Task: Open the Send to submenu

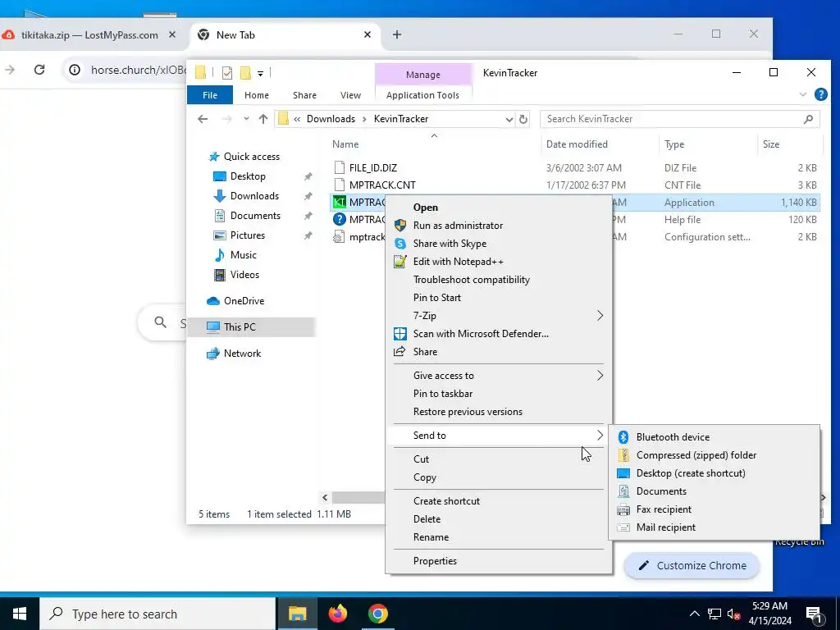Action: [498, 436]
